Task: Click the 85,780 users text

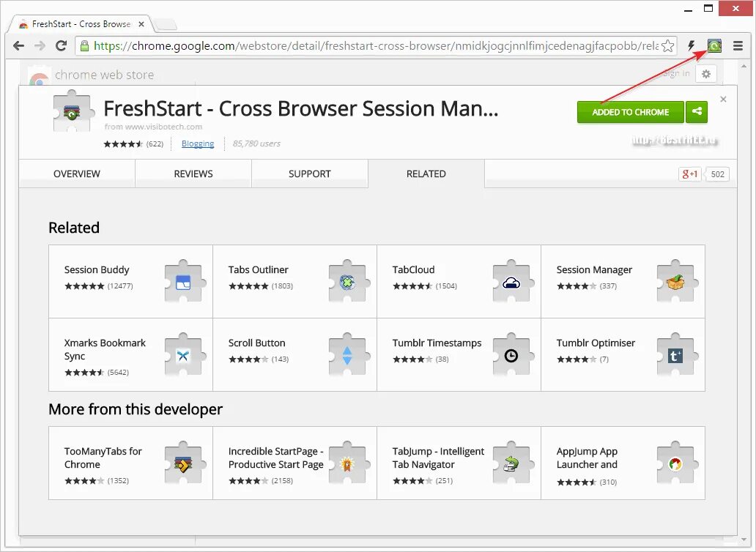Action: coord(256,143)
